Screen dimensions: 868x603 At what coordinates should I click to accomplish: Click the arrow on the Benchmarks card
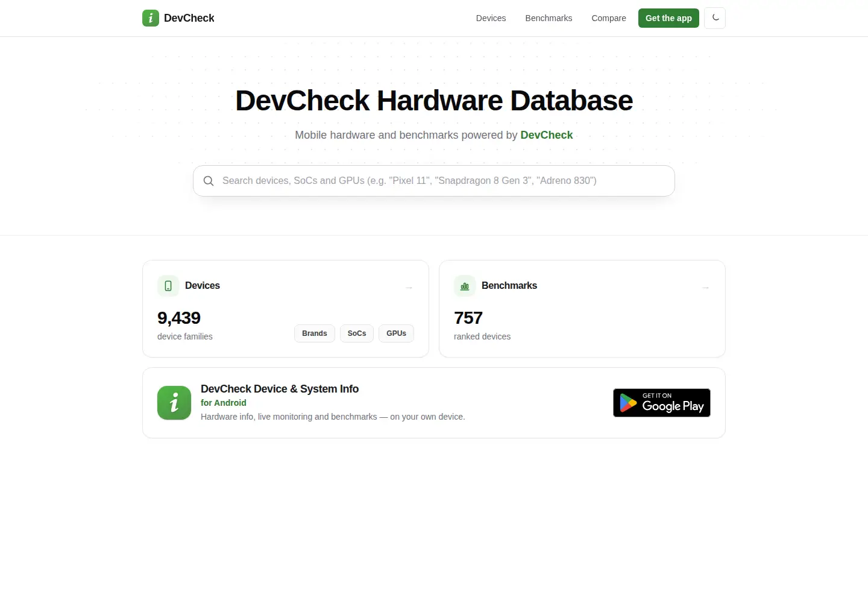706,288
